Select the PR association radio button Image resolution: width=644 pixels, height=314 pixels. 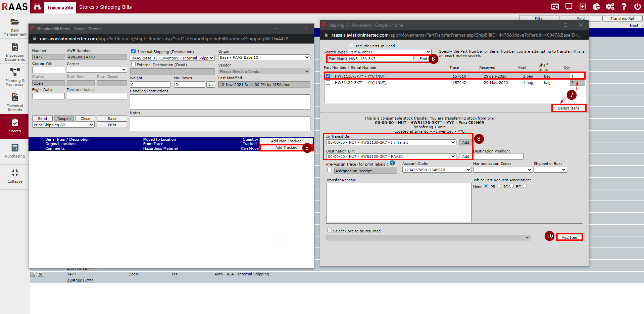499,186
